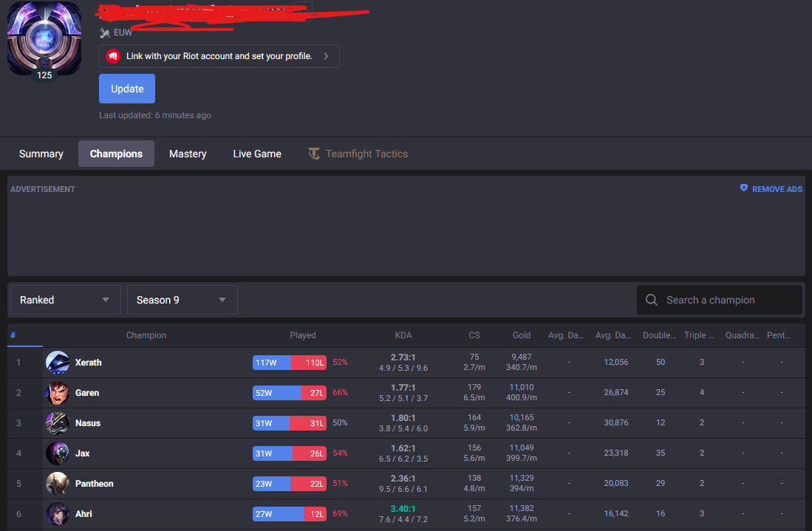Sort by the Champion column header
This screenshot has height=531, width=812.
[x=146, y=335]
